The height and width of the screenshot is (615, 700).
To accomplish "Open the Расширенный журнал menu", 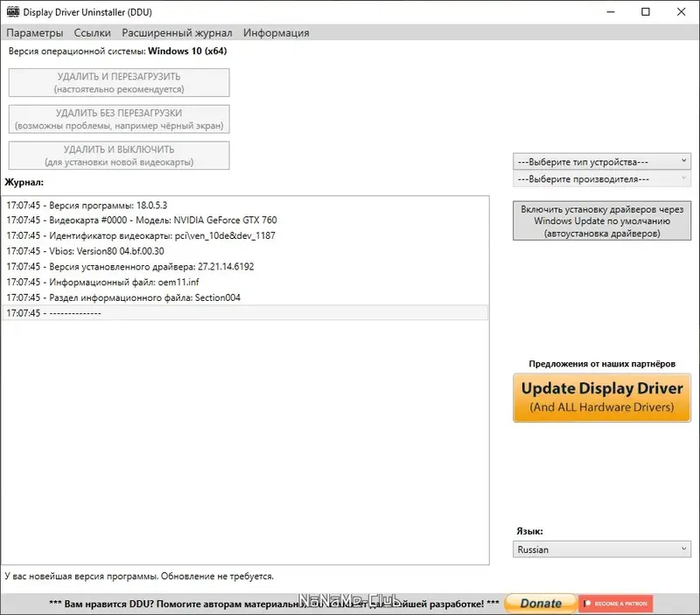I will 177,33.
